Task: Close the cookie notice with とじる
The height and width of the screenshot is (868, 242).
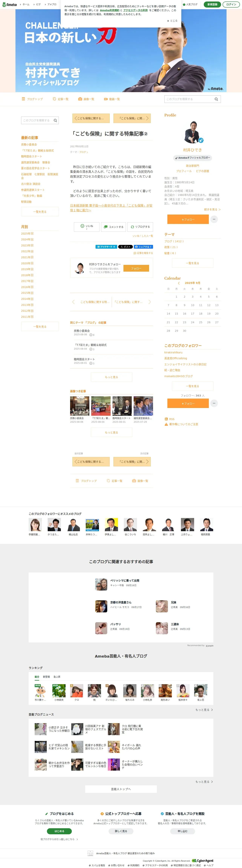Action: click(172, 21)
